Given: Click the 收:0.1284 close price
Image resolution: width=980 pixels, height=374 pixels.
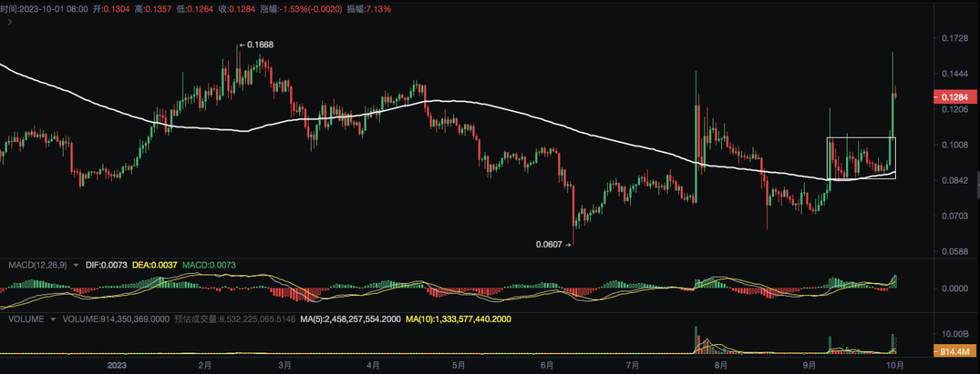Looking at the screenshot, I should tap(237, 9).
